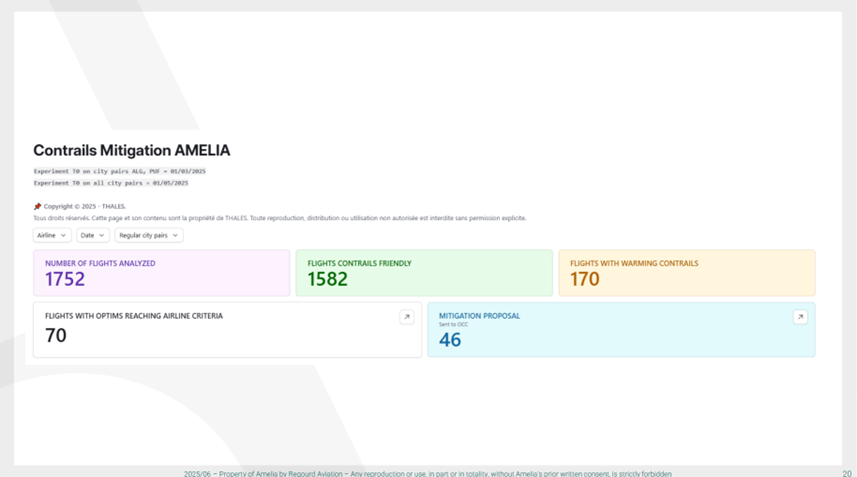Open the Date filter dropdown
The width and height of the screenshot is (857, 477).
93,236
